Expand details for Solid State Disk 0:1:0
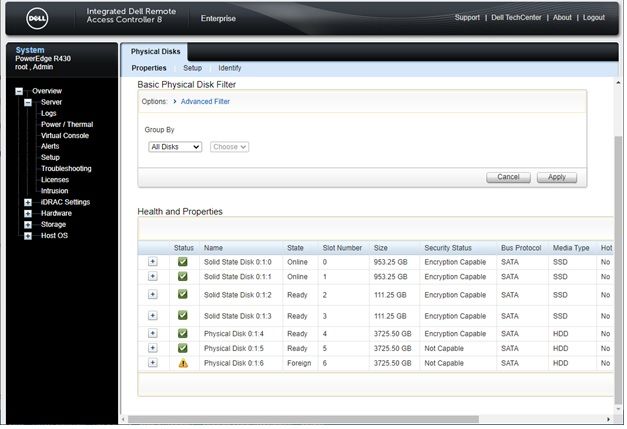The width and height of the screenshot is (627, 429). [x=152, y=261]
